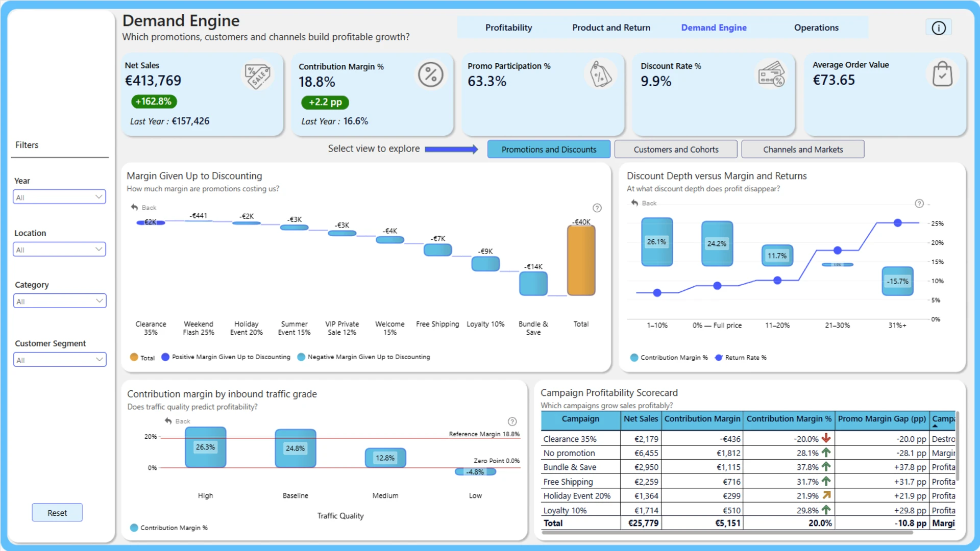Click help icon on traffic grade chart

point(512,421)
